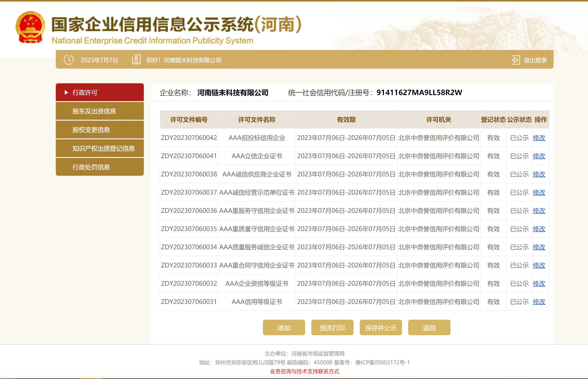Select cell ZDY202307060042

coord(189,138)
